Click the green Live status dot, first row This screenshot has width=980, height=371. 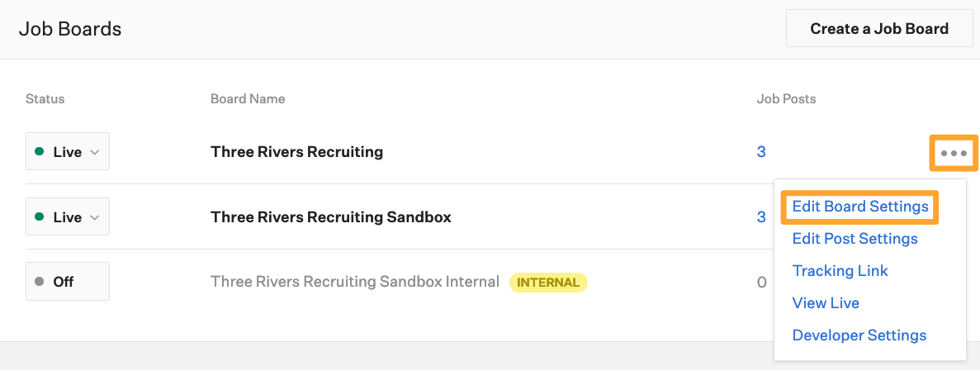tap(40, 151)
